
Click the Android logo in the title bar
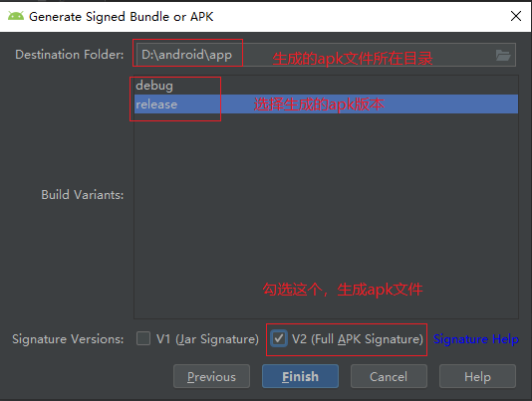coord(16,16)
